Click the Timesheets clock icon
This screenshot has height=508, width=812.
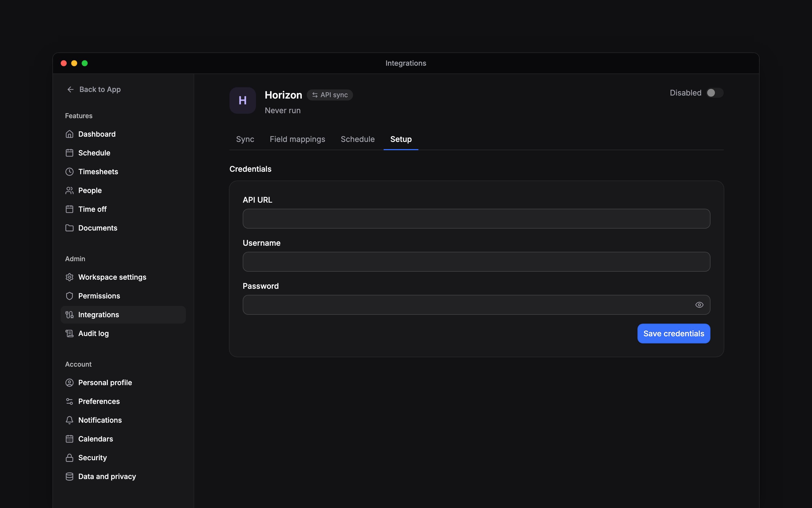click(x=70, y=172)
